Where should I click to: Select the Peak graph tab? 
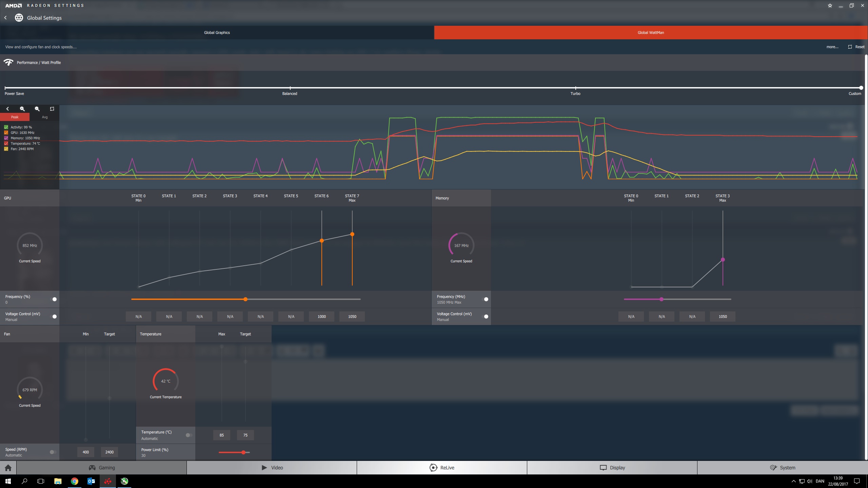click(x=15, y=117)
